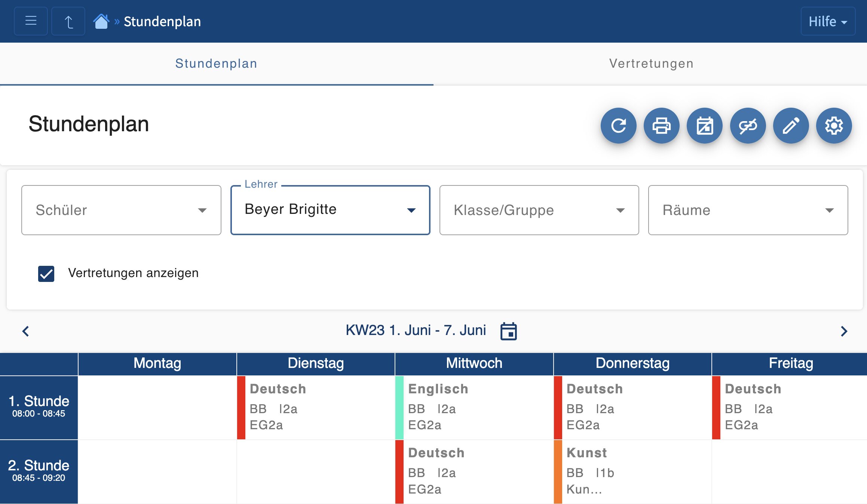Switch to the Stundenplan tab
The width and height of the screenshot is (867, 504).
[x=217, y=64]
